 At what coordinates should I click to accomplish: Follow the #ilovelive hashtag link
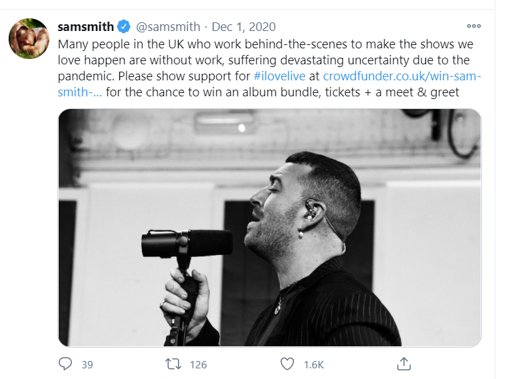[279, 76]
